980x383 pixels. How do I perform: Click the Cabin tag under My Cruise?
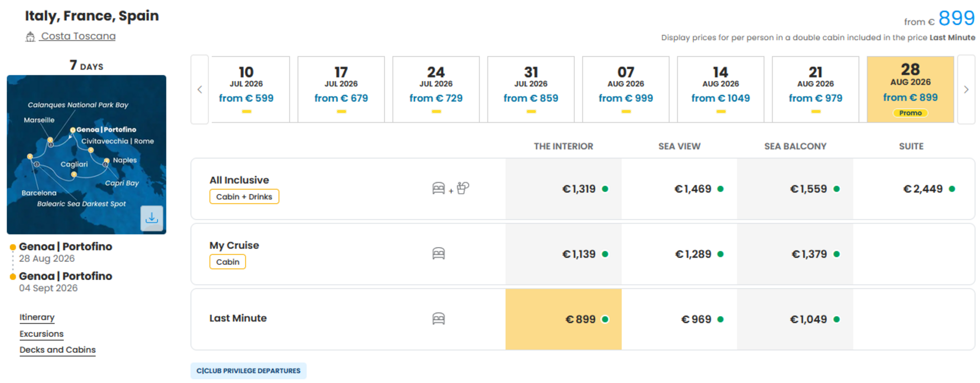228,262
